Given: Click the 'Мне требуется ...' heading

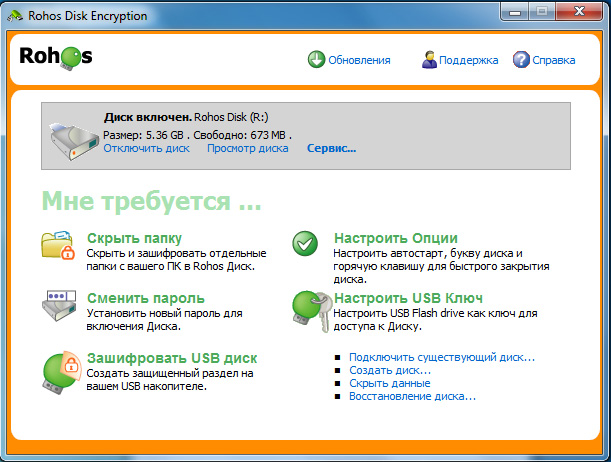Looking at the screenshot, I should coord(152,201).
